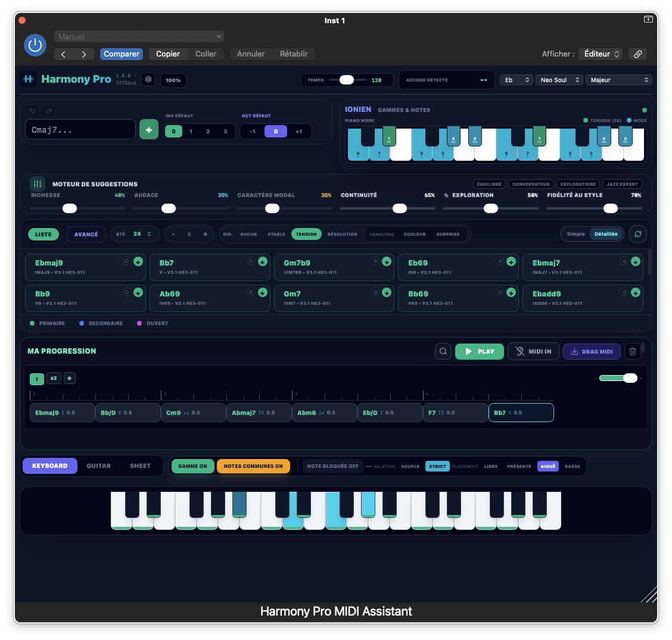Click the link chain icon

pos(637,54)
